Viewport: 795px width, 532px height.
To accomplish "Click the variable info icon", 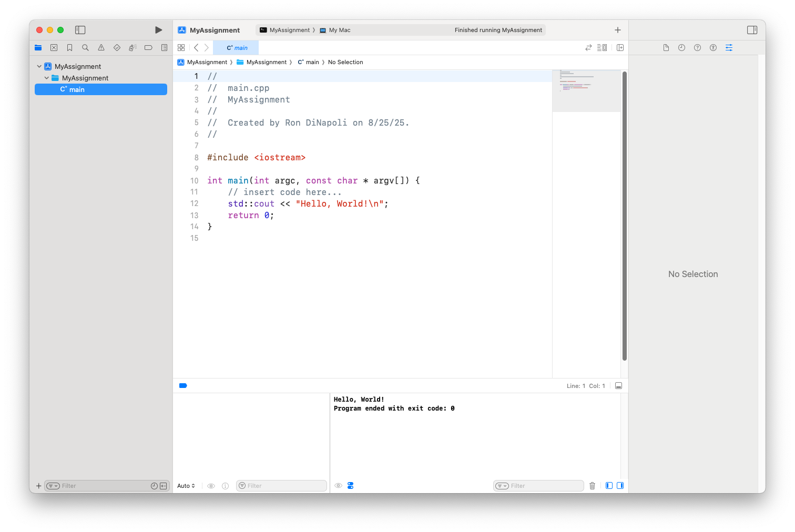I will tap(225, 486).
